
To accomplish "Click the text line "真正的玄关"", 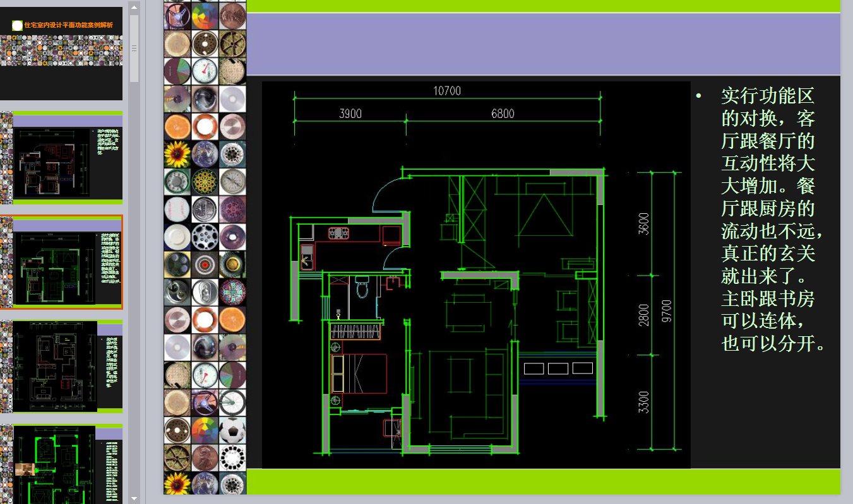I will click(x=768, y=253).
